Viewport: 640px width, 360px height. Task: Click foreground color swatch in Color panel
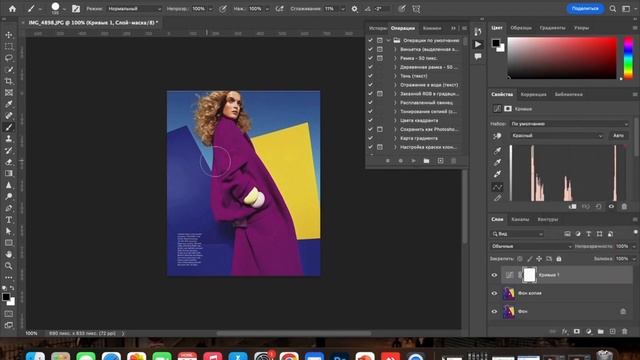point(496,43)
